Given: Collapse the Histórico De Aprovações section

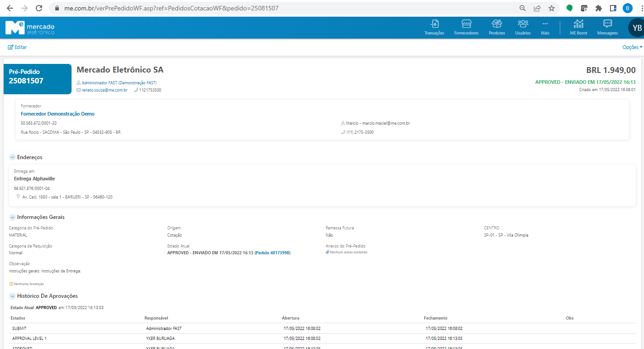Looking at the screenshot, I should (x=12, y=296).
